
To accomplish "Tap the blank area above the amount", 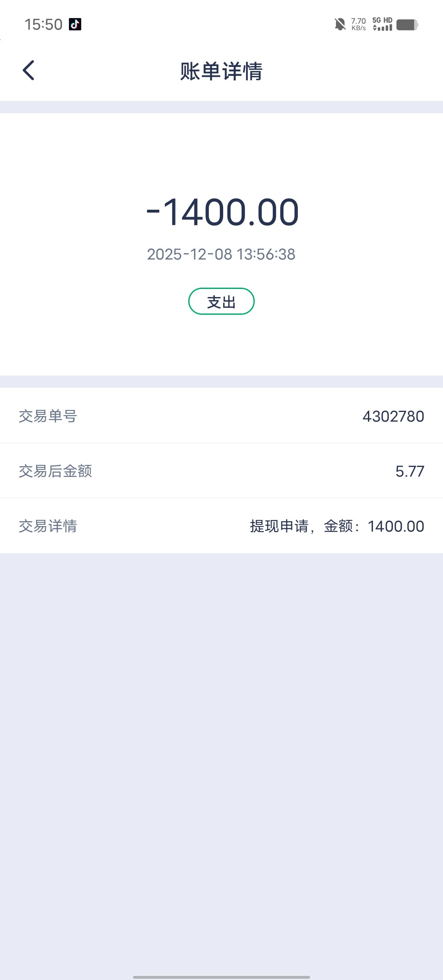I will 221,152.
